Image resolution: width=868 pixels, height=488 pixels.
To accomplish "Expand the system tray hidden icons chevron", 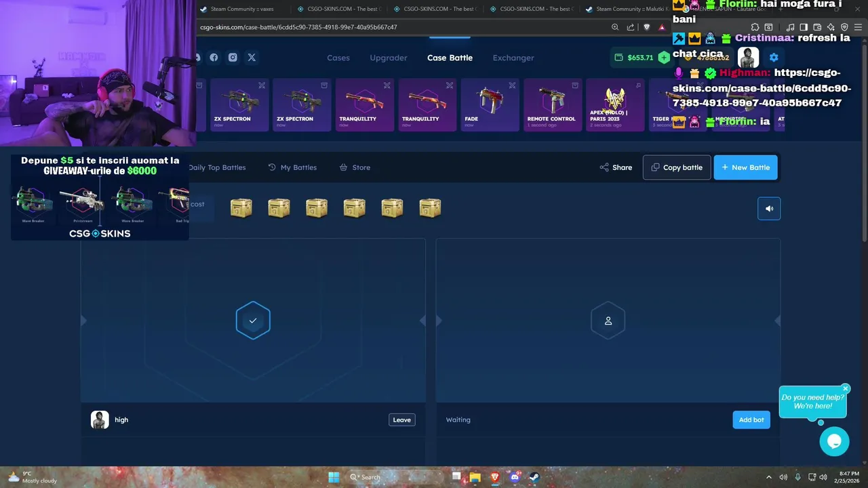I will point(768,477).
